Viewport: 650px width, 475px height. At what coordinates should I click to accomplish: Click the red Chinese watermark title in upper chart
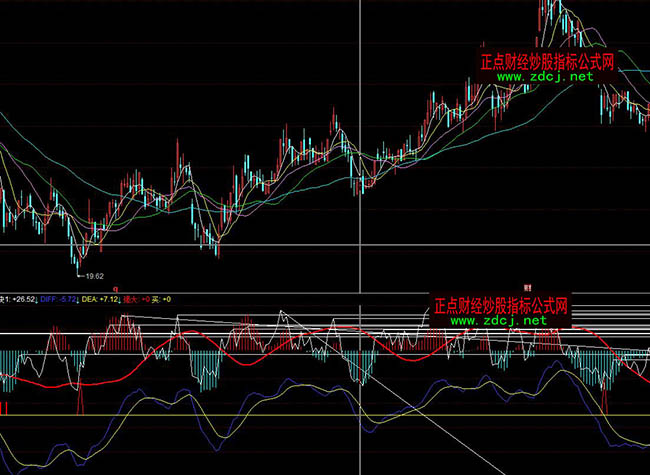[546, 60]
